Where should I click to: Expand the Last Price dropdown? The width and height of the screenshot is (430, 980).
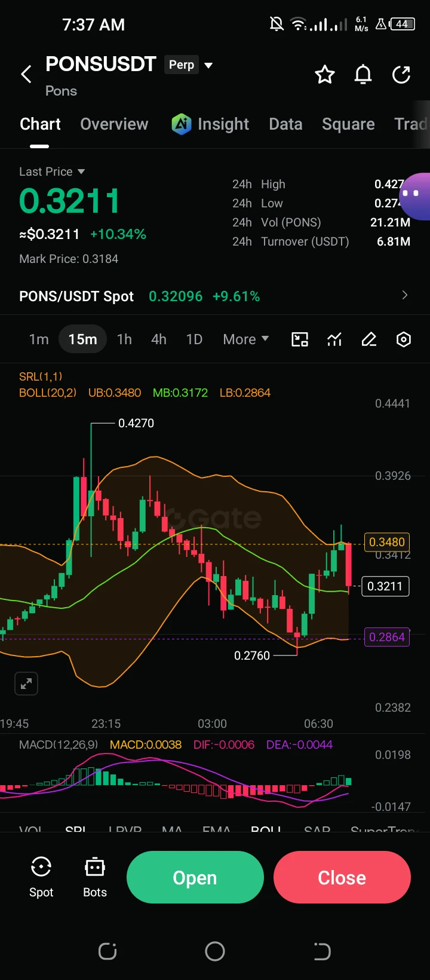pyautogui.click(x=52, y=171)
